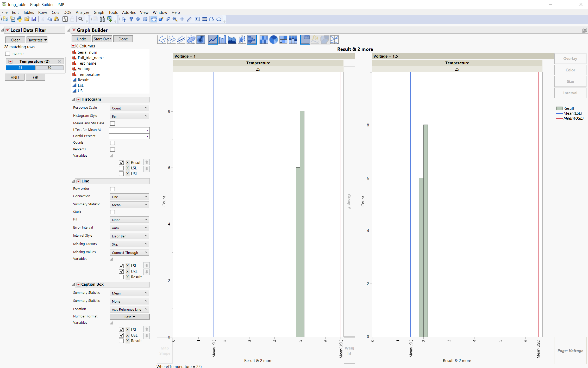This screenshot has height=368, width=588.
Task: Select the Points element icon
Action: [162, 40]
